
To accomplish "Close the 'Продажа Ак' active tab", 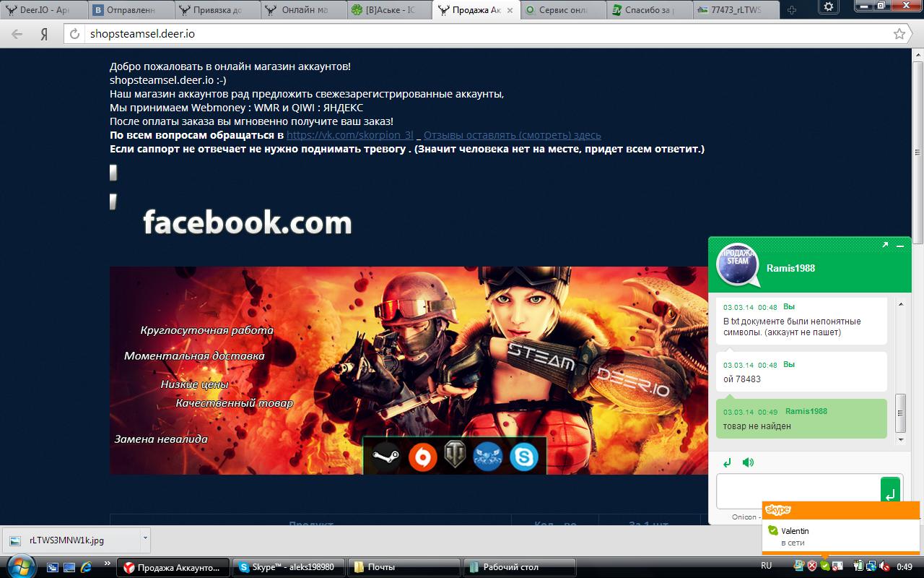I will pos(510,10).
